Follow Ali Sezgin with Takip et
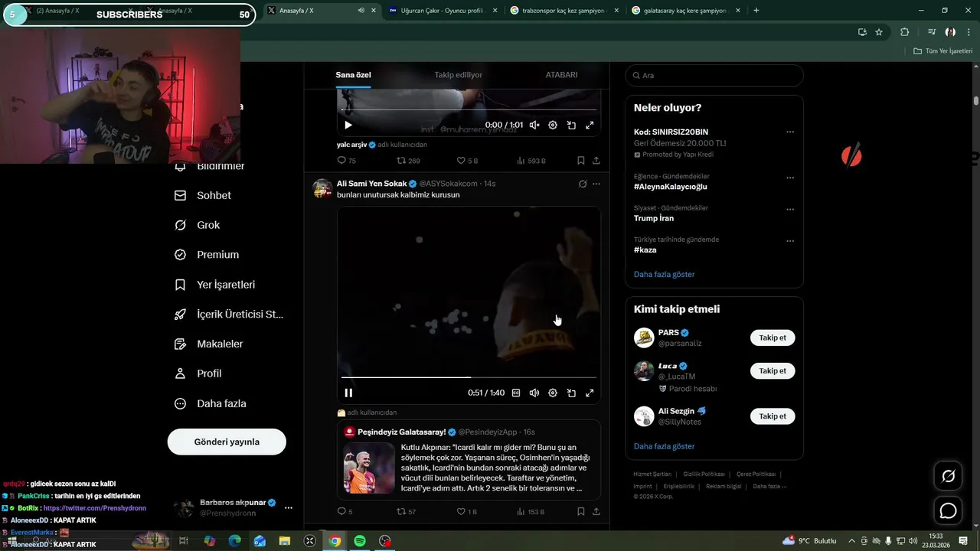980x551 pixels. (x=773, y=416)
